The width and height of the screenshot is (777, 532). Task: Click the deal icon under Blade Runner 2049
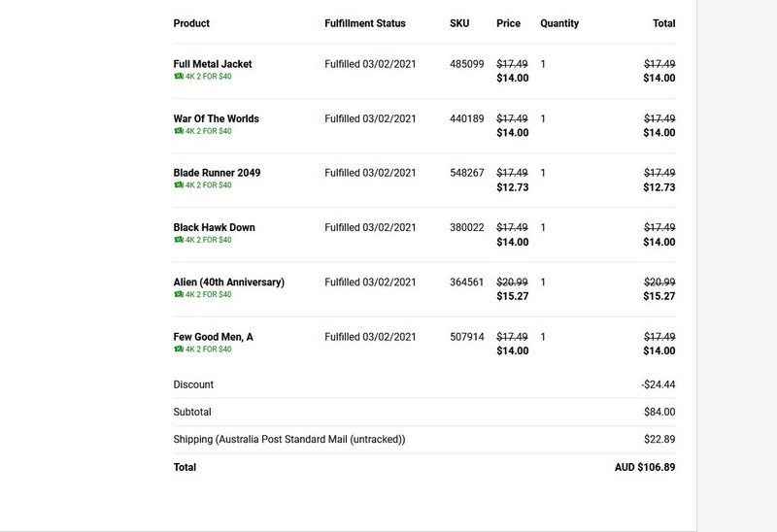pos(179,184)
